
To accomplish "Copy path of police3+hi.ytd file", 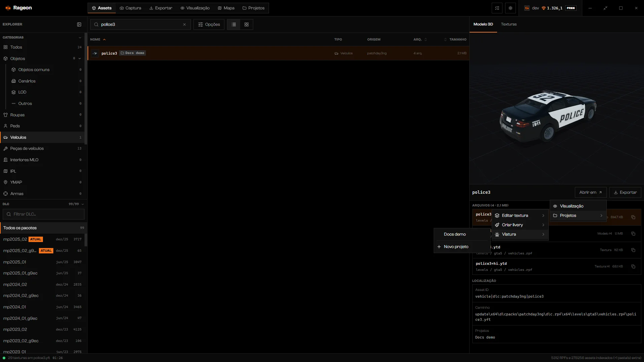I will click(x=633, y=266).
